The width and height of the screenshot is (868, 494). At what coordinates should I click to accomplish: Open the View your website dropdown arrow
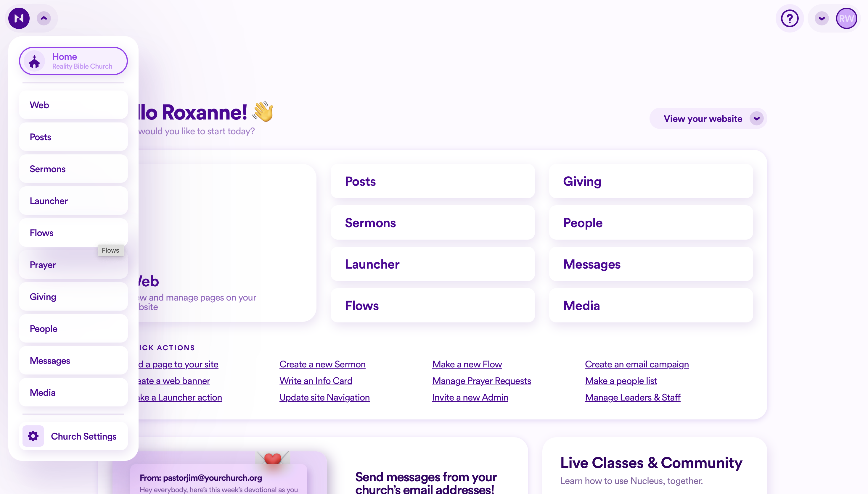(x=756, y=118)
